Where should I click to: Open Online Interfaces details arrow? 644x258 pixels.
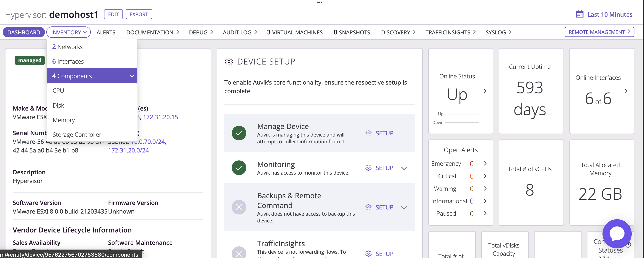click(x=626, y=91)
